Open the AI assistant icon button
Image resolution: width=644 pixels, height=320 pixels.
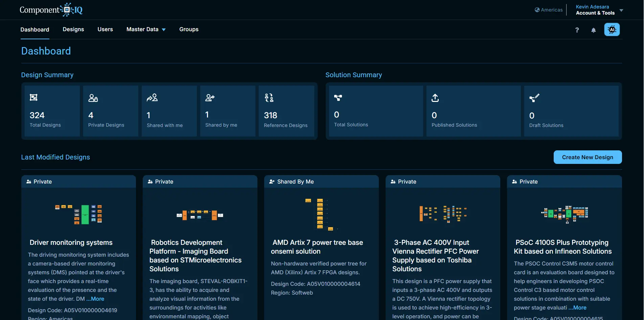(612, 29)
